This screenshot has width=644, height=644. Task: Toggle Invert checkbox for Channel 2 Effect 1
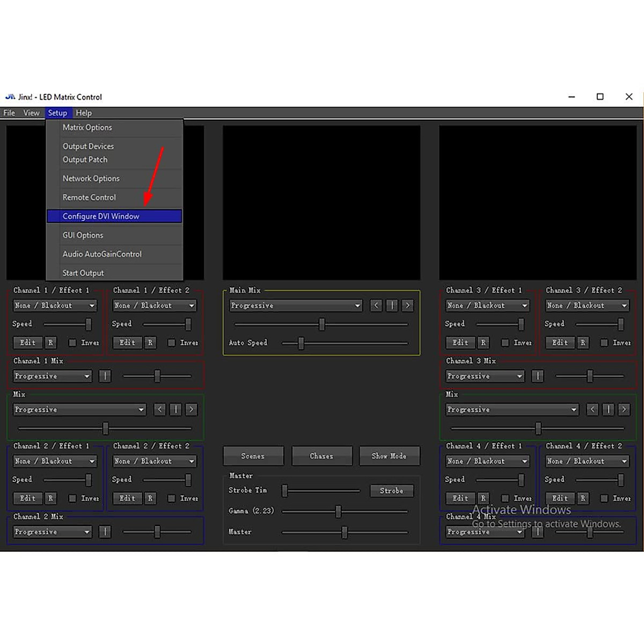pyautogui.click(x=72, y=498)
